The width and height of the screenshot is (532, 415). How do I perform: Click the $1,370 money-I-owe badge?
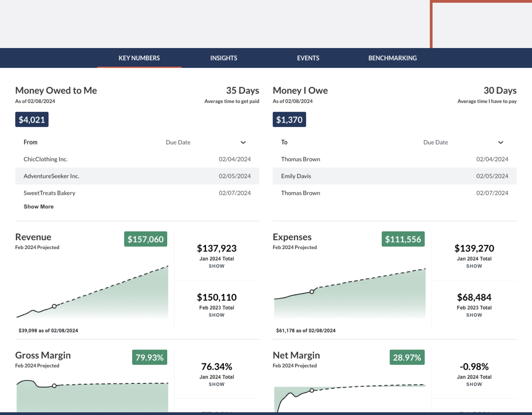point(289,120)
